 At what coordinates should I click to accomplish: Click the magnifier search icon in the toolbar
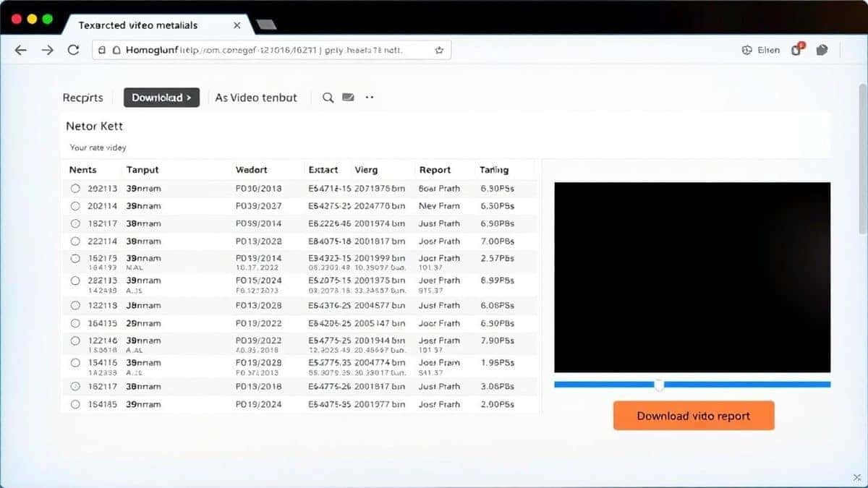(328, 98)
